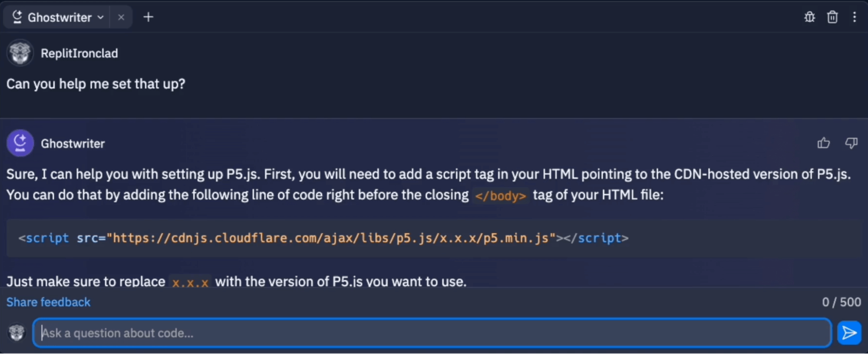This screenshot has width=868, height=354.
Task: Click the Ghostwriter tab icon
Action: (x=17, y=17)
